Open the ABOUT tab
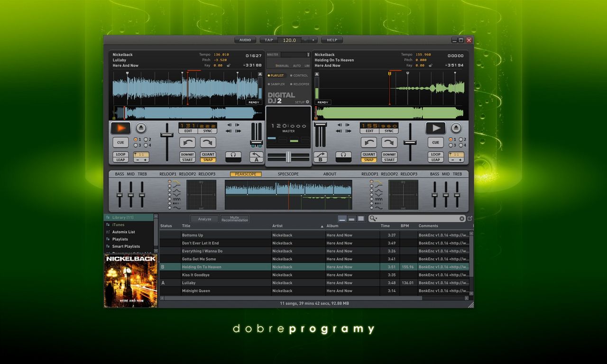This screenshot has width=607, height=364. click(x=330, y=174)
